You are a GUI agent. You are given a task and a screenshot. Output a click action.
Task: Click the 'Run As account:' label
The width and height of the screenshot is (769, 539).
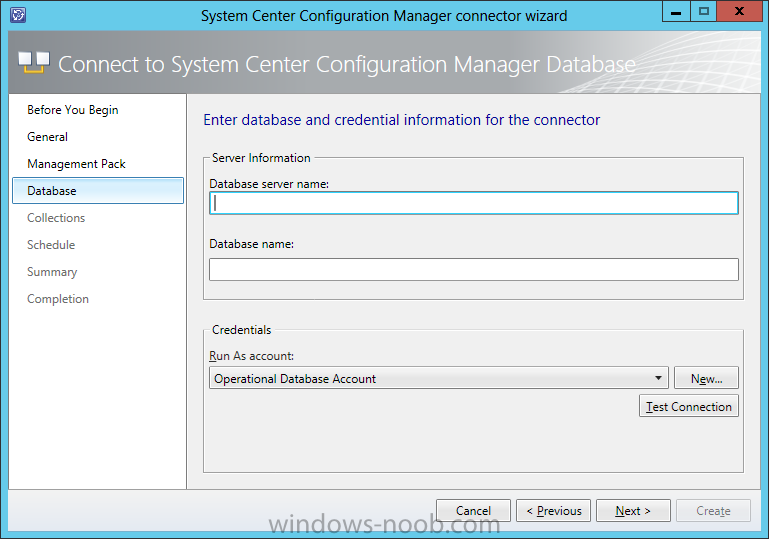coord(252,356)
